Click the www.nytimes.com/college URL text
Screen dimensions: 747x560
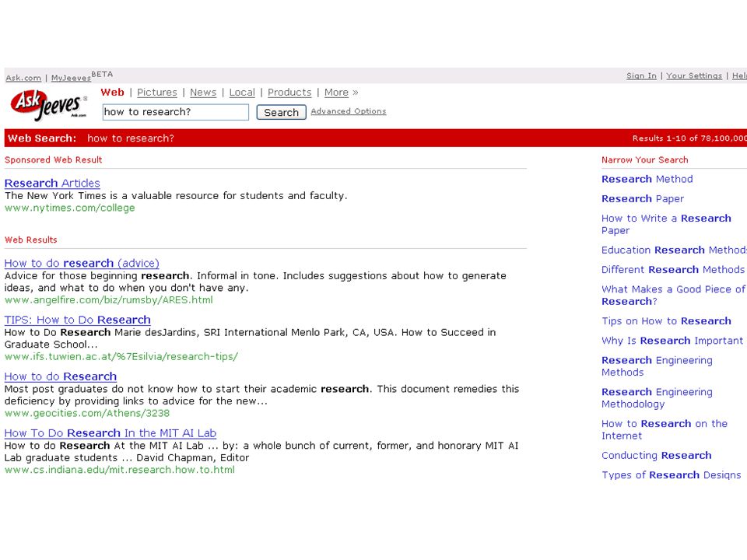pyautogui.click(x=69, y=208)
